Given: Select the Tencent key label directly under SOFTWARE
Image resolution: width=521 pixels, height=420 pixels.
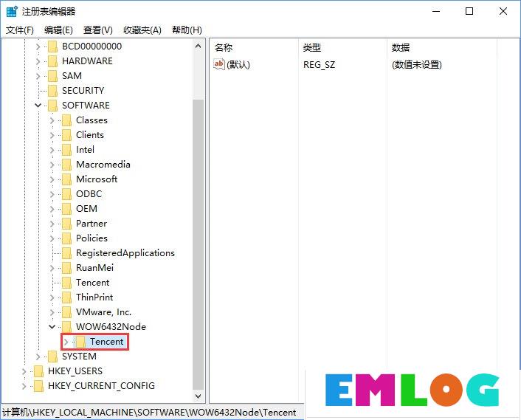Looking at the screenshot, I should tap(92, 283).
